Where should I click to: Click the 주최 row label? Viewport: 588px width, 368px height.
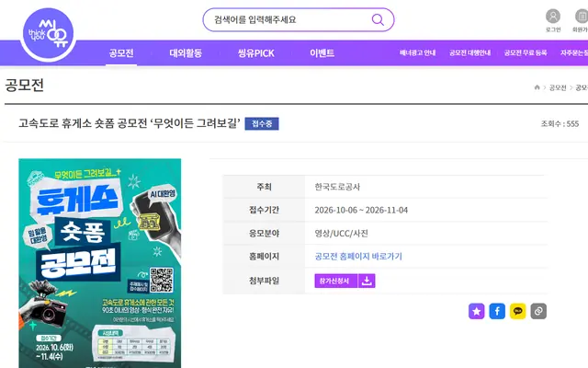click(x=264, y=187)
